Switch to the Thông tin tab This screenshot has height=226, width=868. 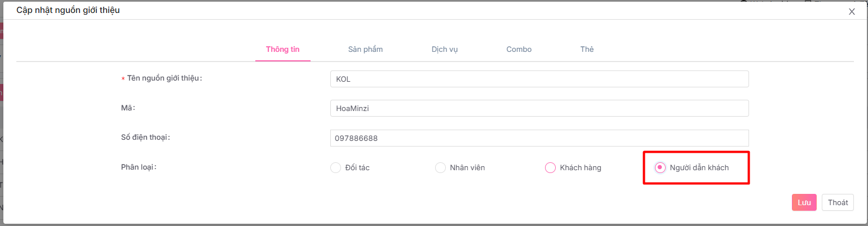(282, 50)
